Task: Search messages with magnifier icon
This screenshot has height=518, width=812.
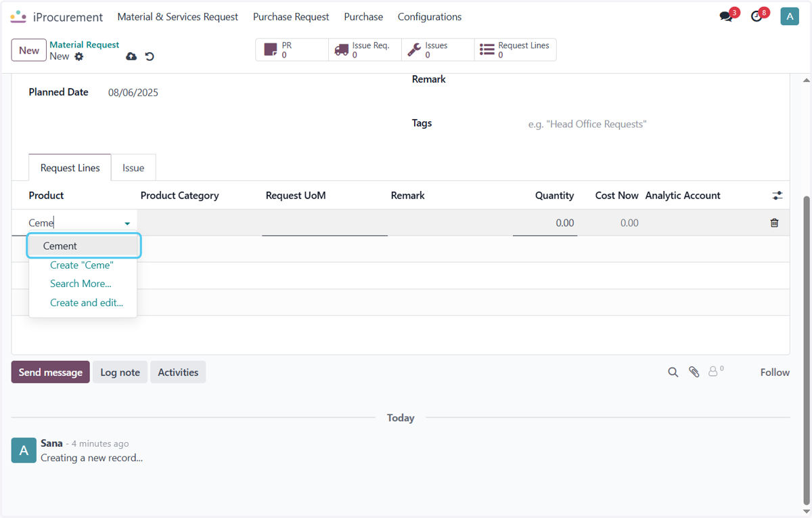Action: point(673,372)
